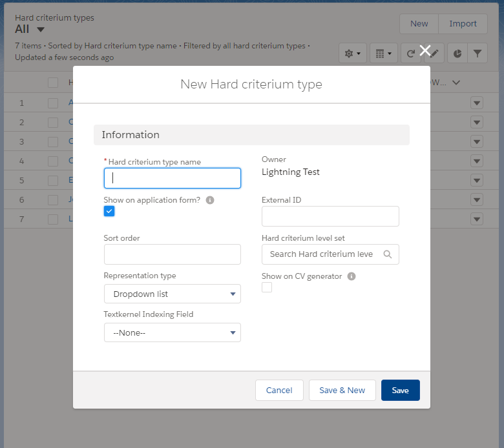This screenshot has width=504, height=448.
Task: Click the Save & New button
Action: (x=342, y=390)
